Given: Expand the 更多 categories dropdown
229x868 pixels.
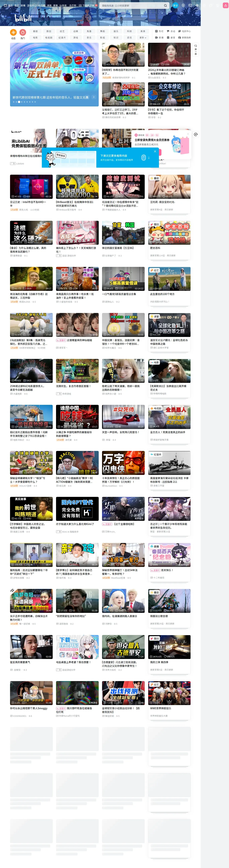Looking at the screenshot, I should tap(143, 38).
